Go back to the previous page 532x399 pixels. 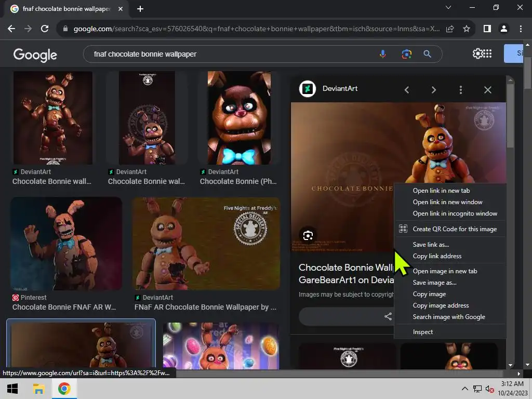[11, 29]
